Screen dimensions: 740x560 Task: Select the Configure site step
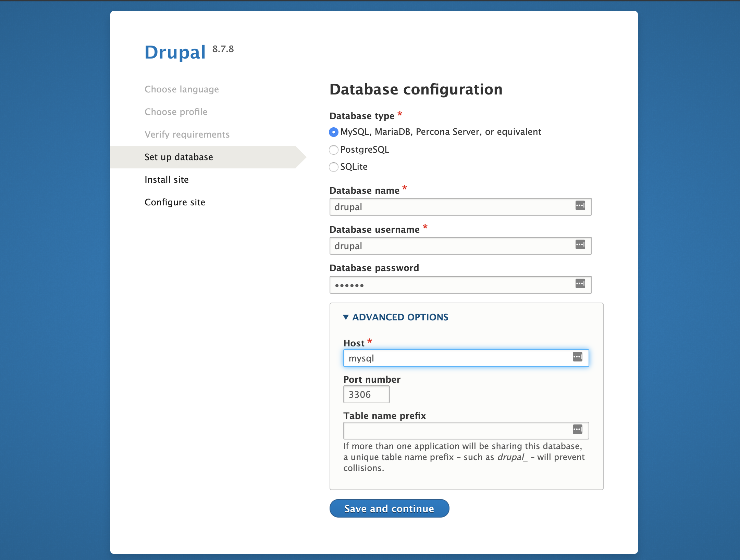(x=175, y=202)
